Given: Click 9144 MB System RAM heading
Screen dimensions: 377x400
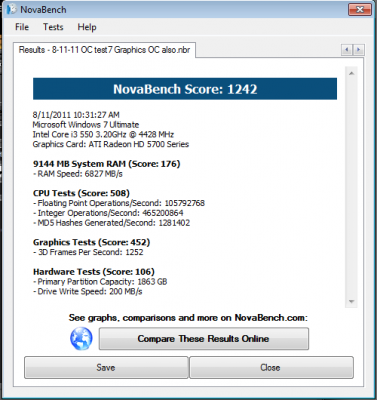Looking at the screenshot, I should (x=106, y=164).
